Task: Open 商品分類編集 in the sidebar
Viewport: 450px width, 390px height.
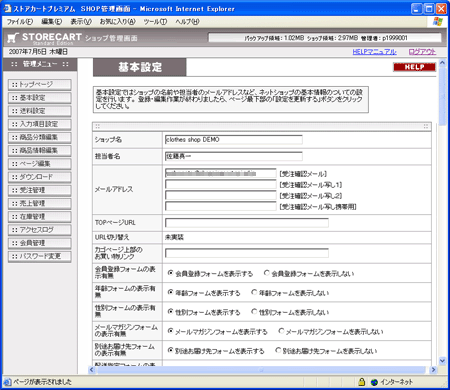Action: tap(40, 137)
